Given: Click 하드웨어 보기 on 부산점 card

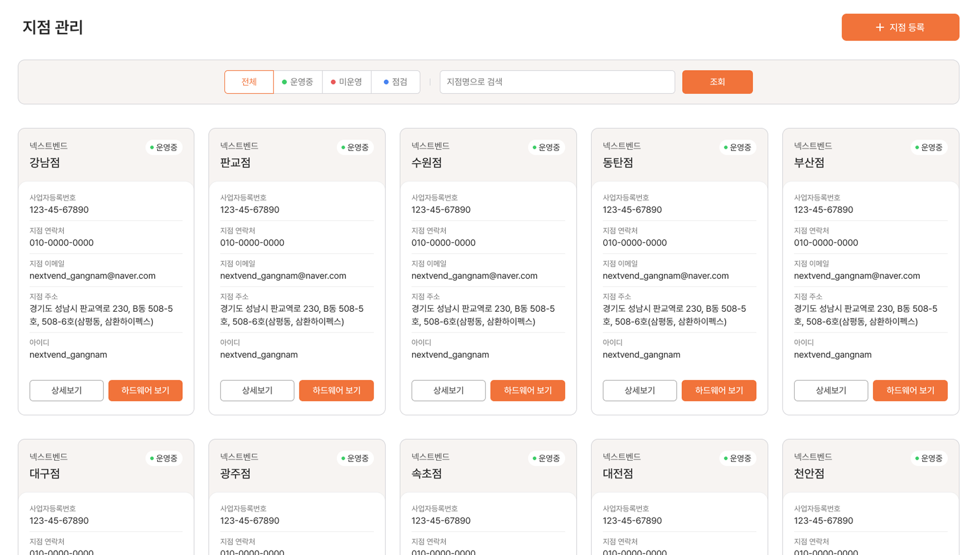Looking at the screenshot, I should (910, 390).
